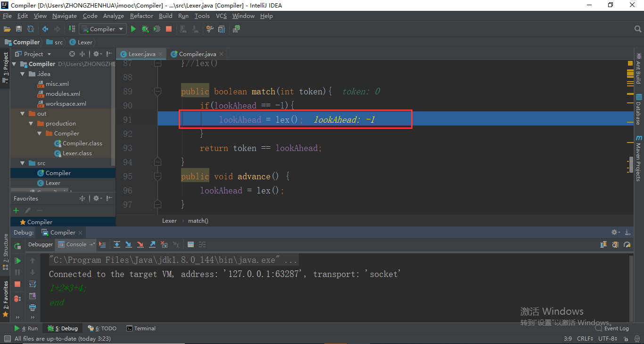Open the Compiler run configuration dropdown

tap(103, 29)
